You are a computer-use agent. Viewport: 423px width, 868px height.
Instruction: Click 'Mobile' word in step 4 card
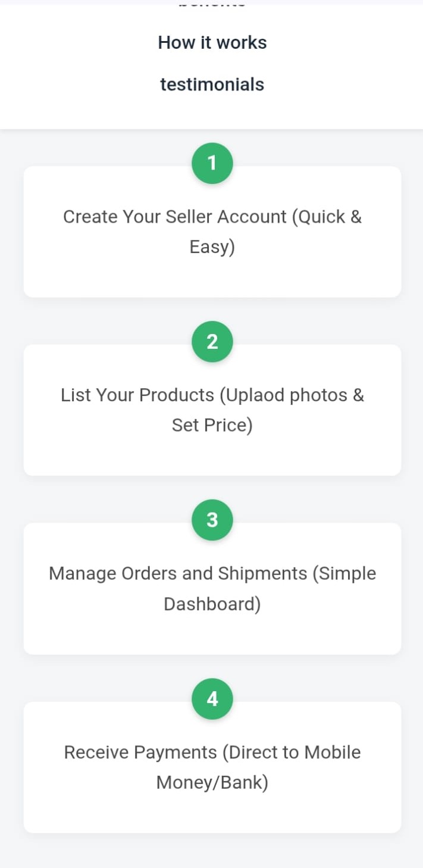point(333,753)
